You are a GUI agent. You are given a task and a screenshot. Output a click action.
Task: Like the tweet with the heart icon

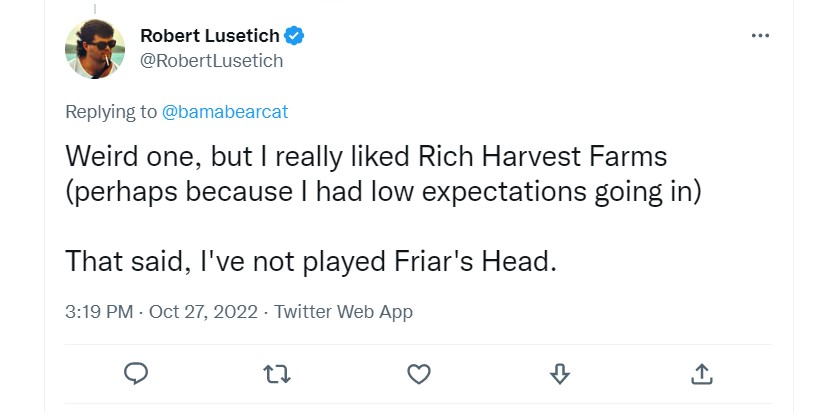420,373
